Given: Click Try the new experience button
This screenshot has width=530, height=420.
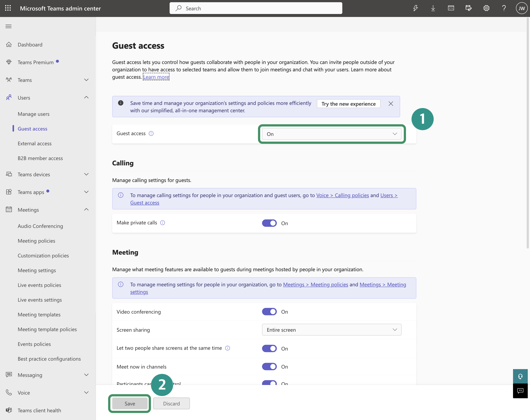Looking at the screenshot, I should (349, 104).
